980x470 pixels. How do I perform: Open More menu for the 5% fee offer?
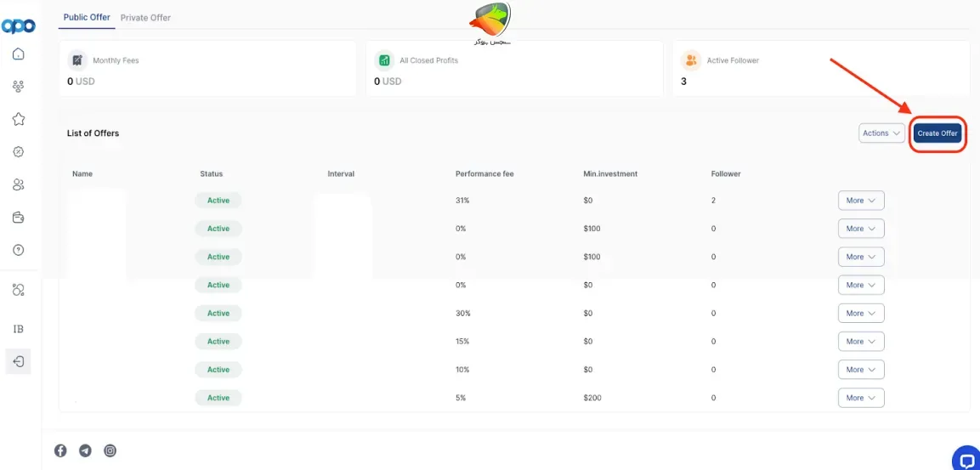click(x=861, y=398)
